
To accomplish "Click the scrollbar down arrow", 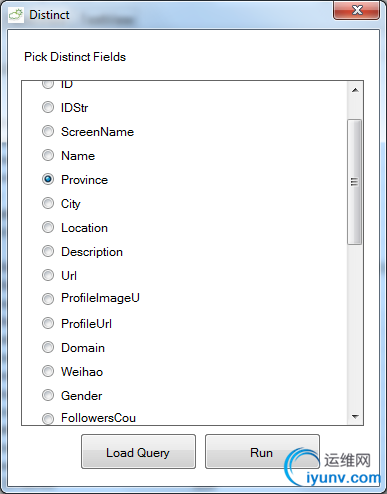I will coord(355,416).
